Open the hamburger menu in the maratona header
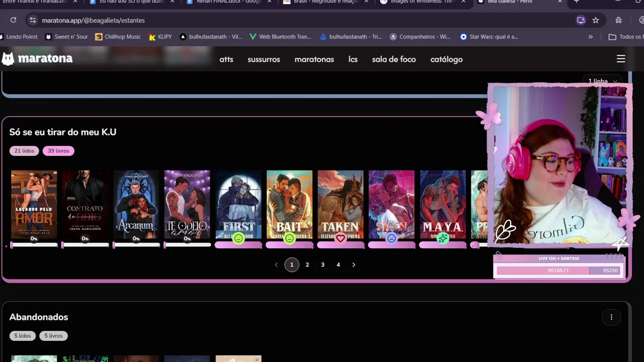This screenshot has width=644, height=362. pyautogui.click(x=621, y=59)
